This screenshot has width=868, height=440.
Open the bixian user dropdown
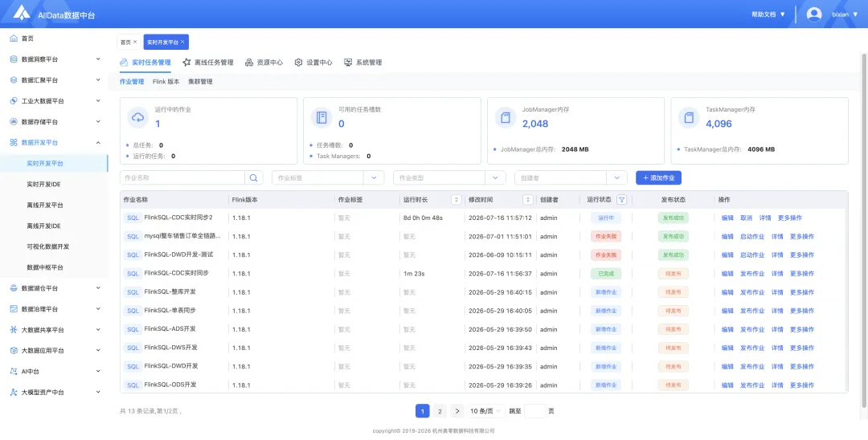(x=845, y=14)
